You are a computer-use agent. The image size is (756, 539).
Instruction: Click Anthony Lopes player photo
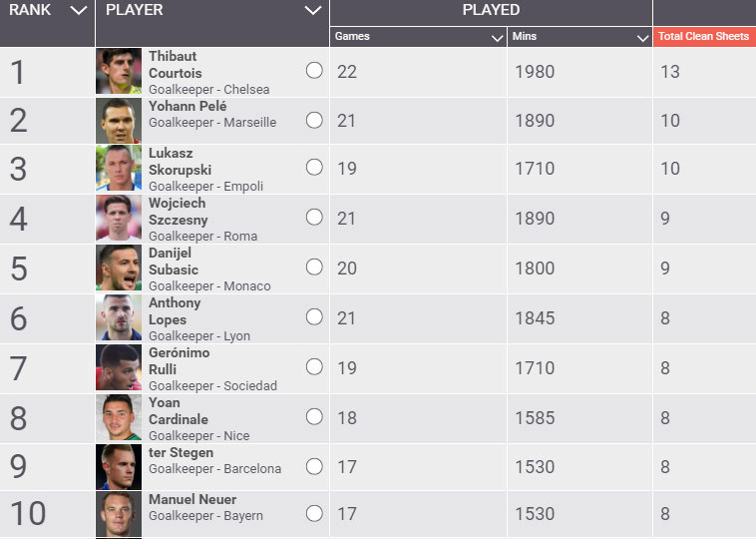[x=119, y=317]
